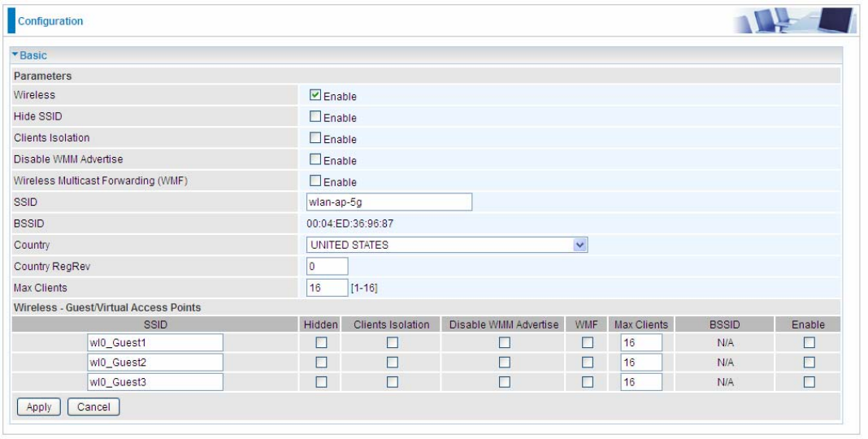Viewport: 868px width, 439px height.
Task: Toggle WMF checkbox for wl0_Guest2
Action: point(588,363)
